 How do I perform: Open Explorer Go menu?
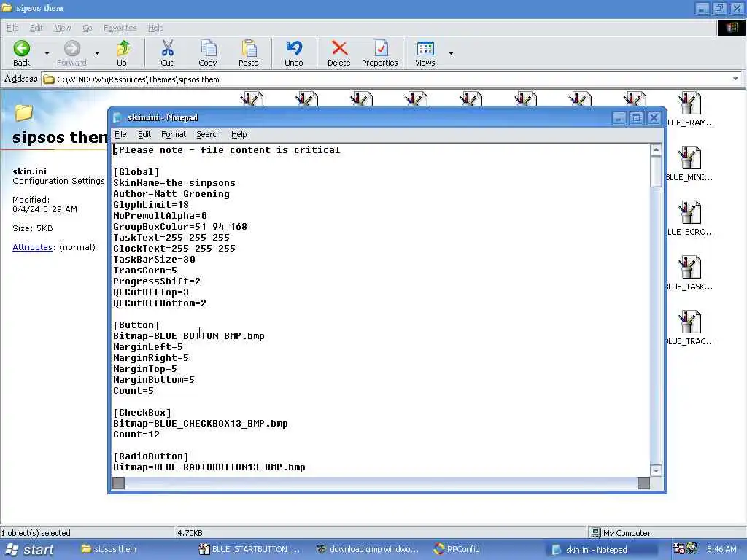click(x=88, y=28)
